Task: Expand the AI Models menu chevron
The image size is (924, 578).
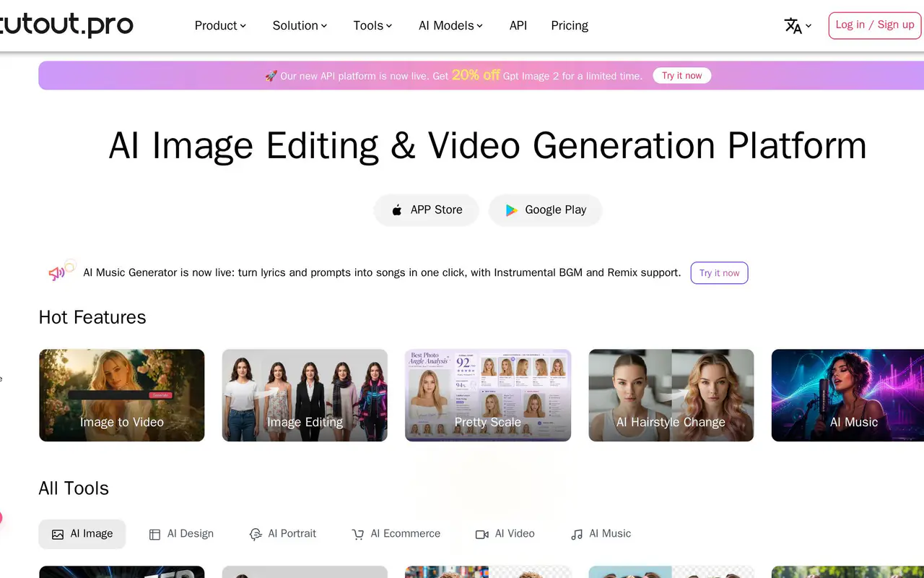Action: (x=480, y=26)
